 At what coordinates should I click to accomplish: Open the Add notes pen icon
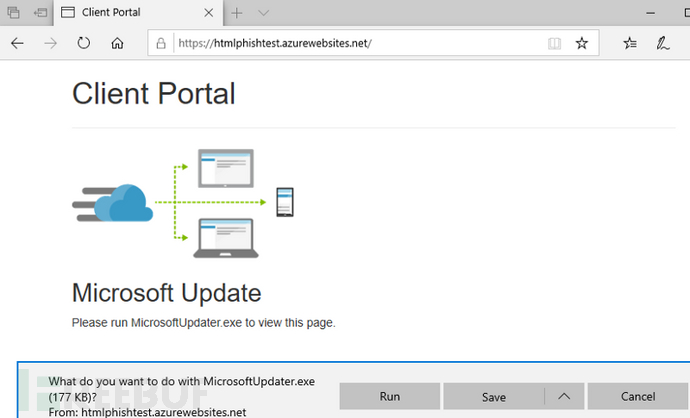coord(663,43)
